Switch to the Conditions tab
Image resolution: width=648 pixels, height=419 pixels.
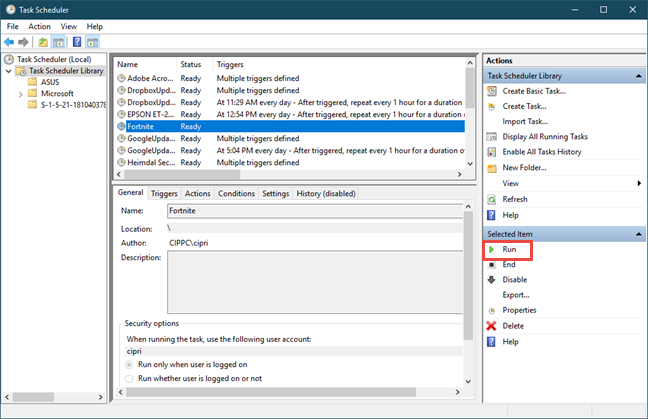coord(236,193)
